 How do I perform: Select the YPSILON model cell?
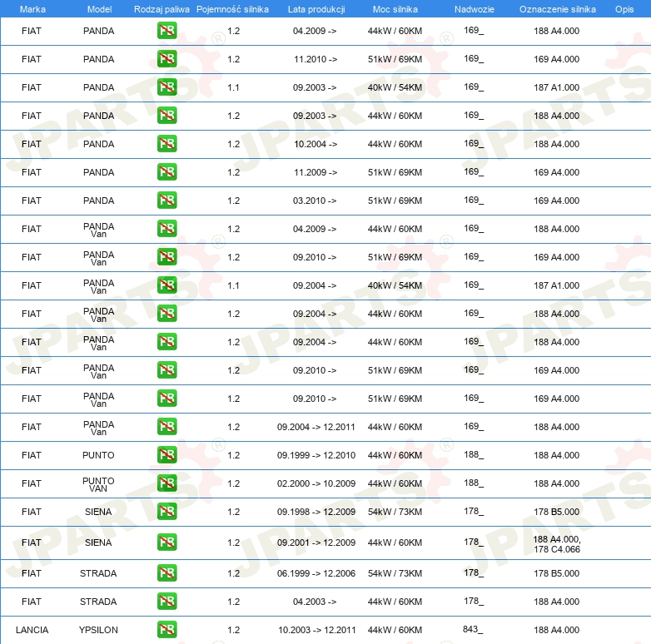click(98, 630)
